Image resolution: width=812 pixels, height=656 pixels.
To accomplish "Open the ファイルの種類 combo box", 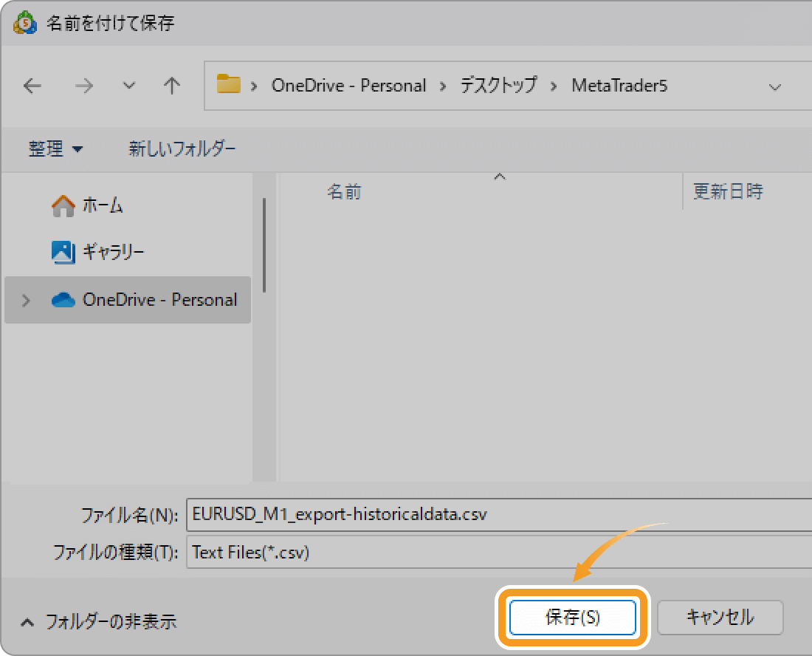I will coord(499,553).
